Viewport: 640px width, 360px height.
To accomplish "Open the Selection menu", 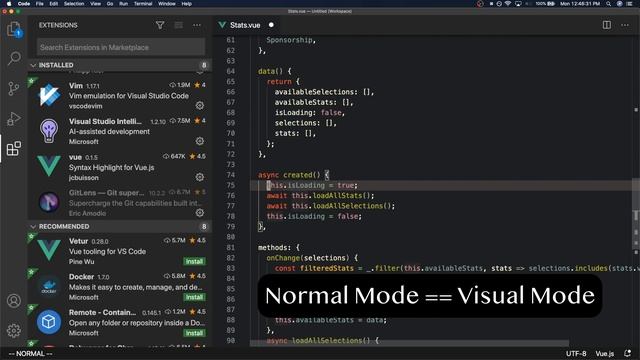I will 74,4.
